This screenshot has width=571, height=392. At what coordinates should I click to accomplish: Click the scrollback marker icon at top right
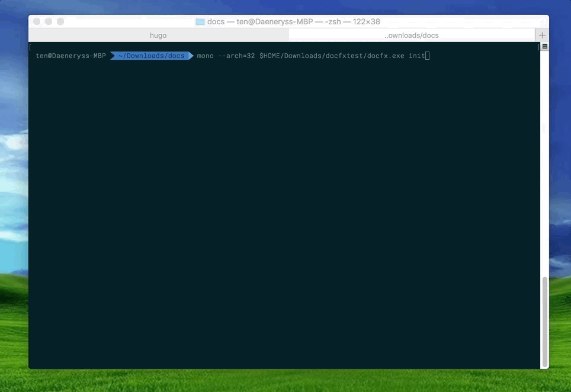(545, 46)
